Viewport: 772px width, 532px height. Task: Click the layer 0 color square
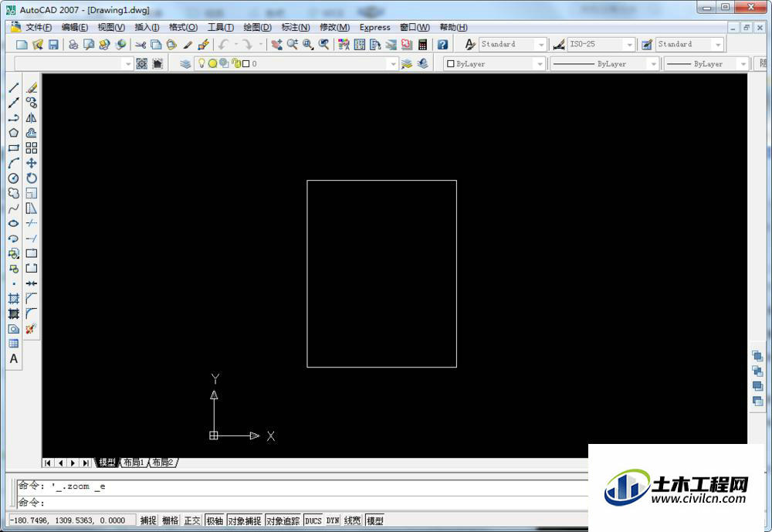(246, 63)
